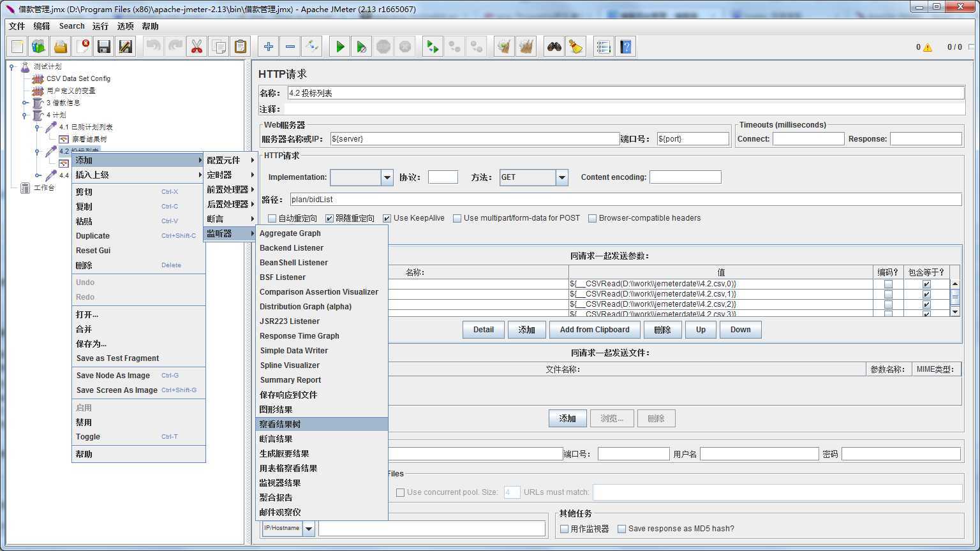Open the 运行 menu in menu bar
This screenshot has height=551, width=980.
pos(100,26)
